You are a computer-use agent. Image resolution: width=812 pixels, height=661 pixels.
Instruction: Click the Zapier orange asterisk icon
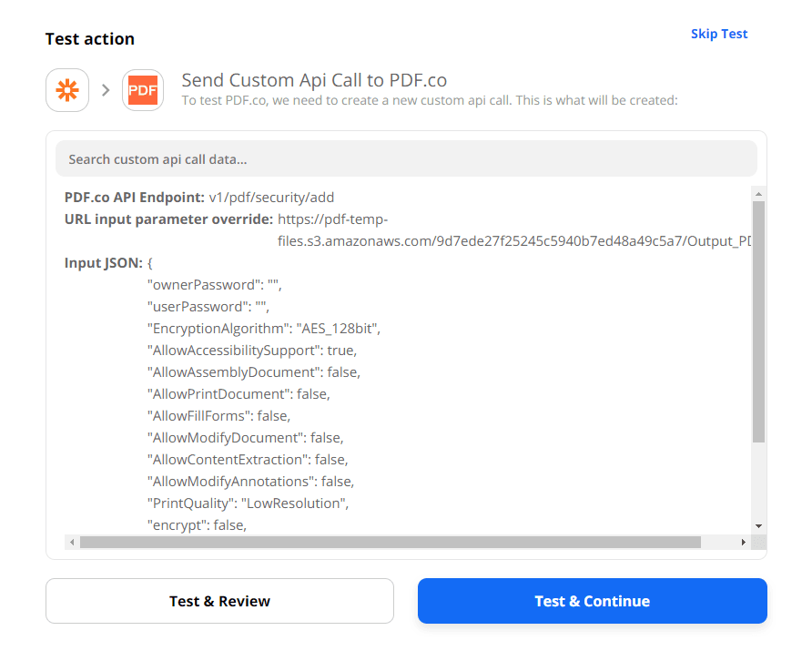click(x=67, y=90)
